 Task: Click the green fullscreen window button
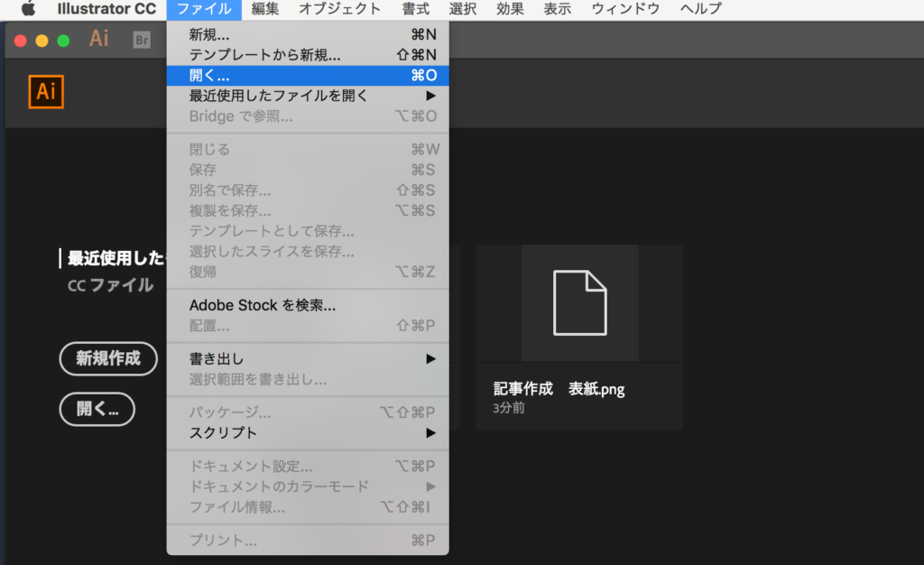pyautogui.click(x=63, y=41)
